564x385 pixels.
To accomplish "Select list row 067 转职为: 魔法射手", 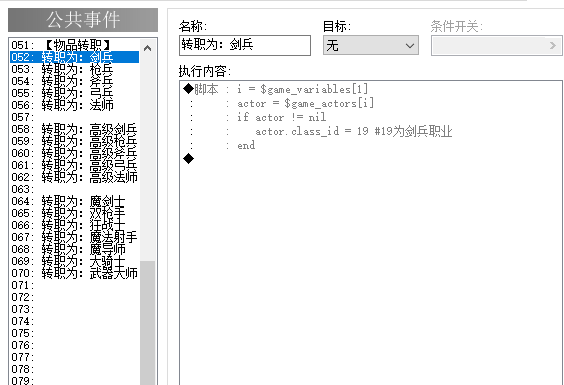I will click(x=74, y=237).
